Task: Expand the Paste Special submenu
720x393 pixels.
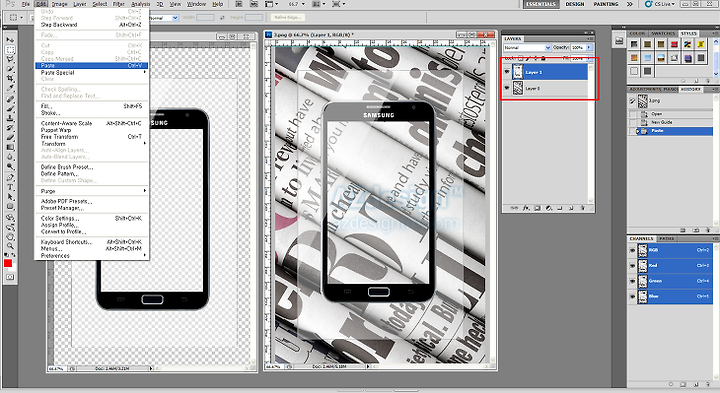Action: pos(91,73)
